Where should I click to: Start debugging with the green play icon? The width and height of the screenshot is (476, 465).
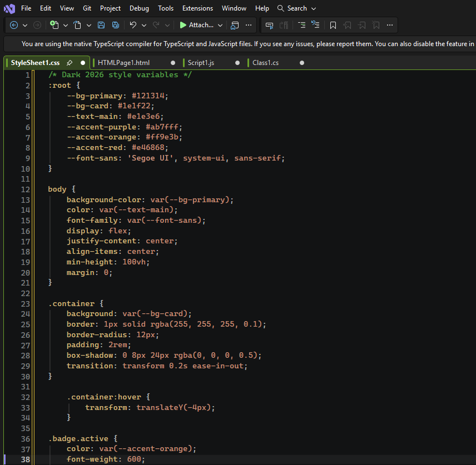pyautogui.click(x=183, y=25)
